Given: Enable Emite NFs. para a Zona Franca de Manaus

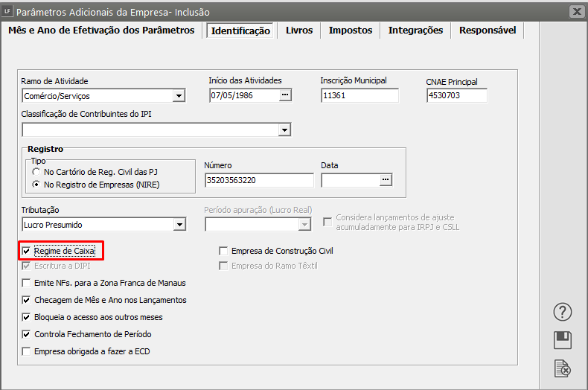Looking at the screenshot, I should pyautogui.click(x=28, y=283).
